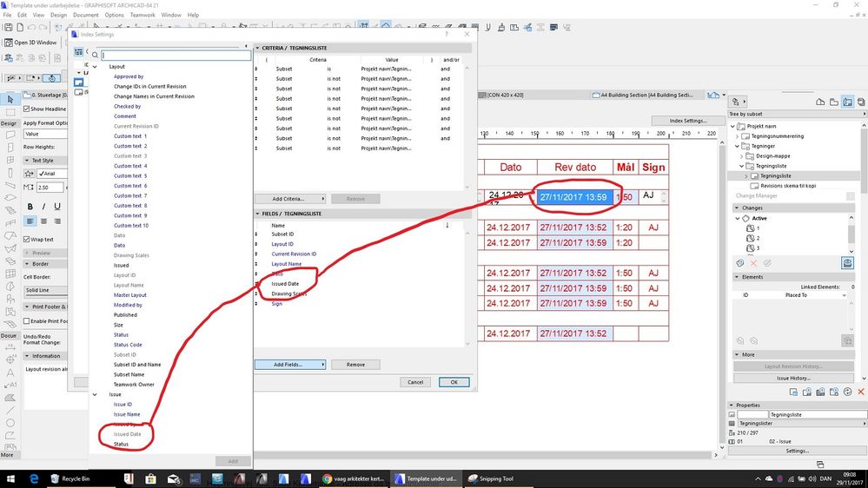868x488 pixels.
Task: Open Add Fields dropdown
Action: [290, 365]
